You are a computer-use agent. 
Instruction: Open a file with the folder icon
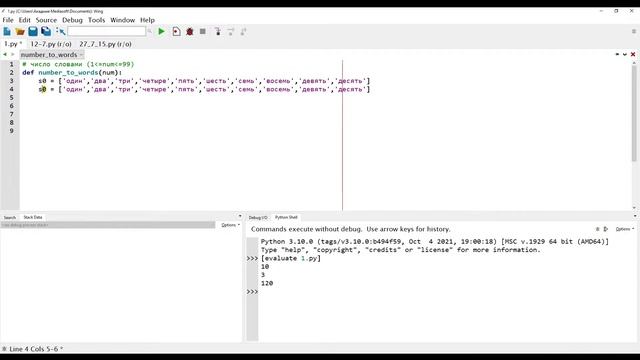(20, 31)
